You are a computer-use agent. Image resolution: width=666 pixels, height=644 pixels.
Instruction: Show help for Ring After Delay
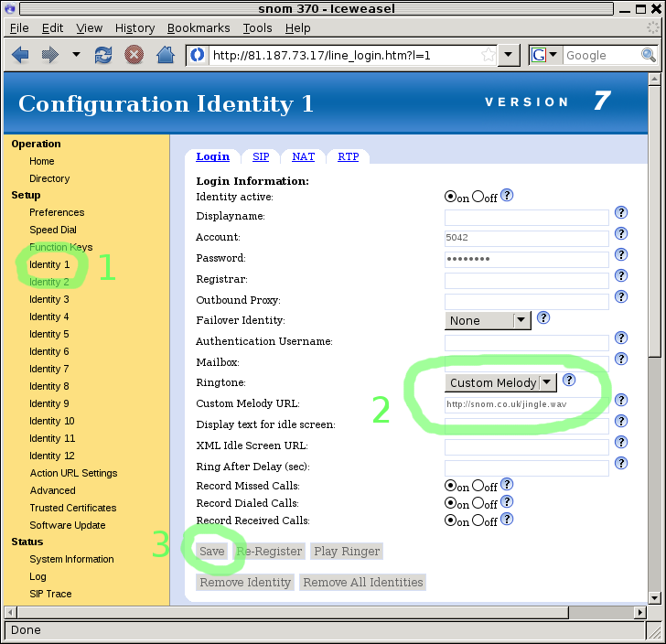point(621,463)
